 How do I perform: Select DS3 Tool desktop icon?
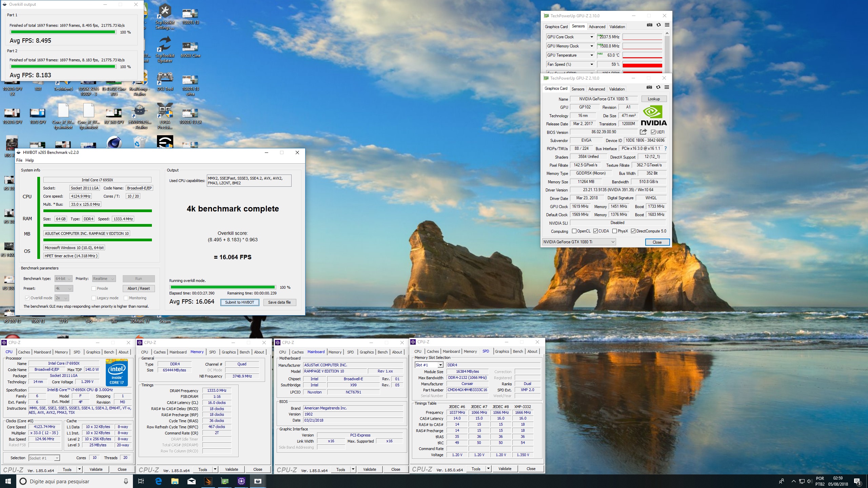(x=165, y=82)
